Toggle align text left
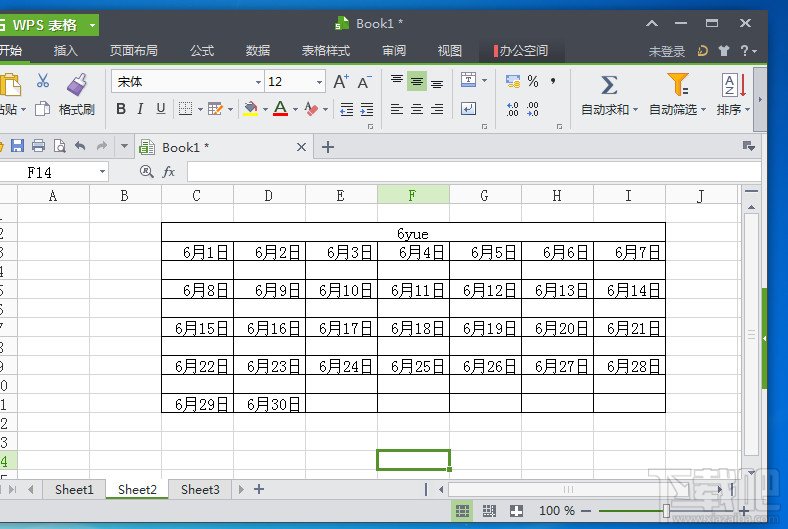 point(397,109)
